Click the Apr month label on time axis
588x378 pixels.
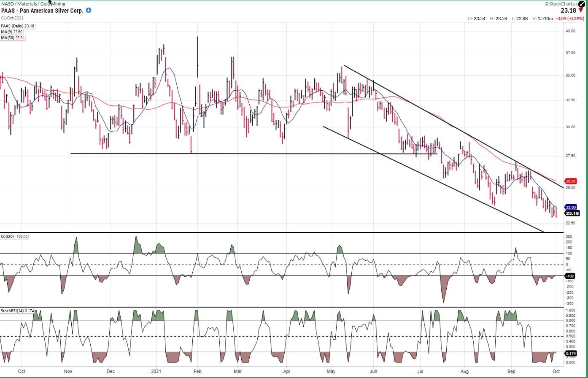point(288,372)
